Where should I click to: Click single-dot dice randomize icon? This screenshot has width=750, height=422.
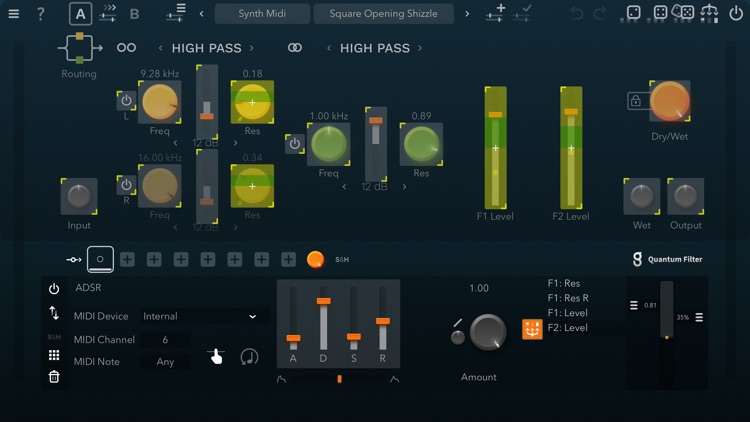633,13
